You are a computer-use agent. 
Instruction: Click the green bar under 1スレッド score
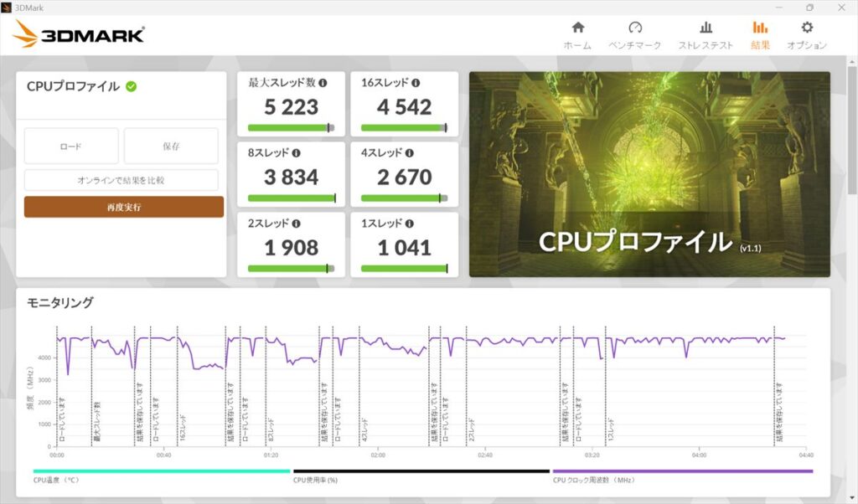(x=405, y=269)
